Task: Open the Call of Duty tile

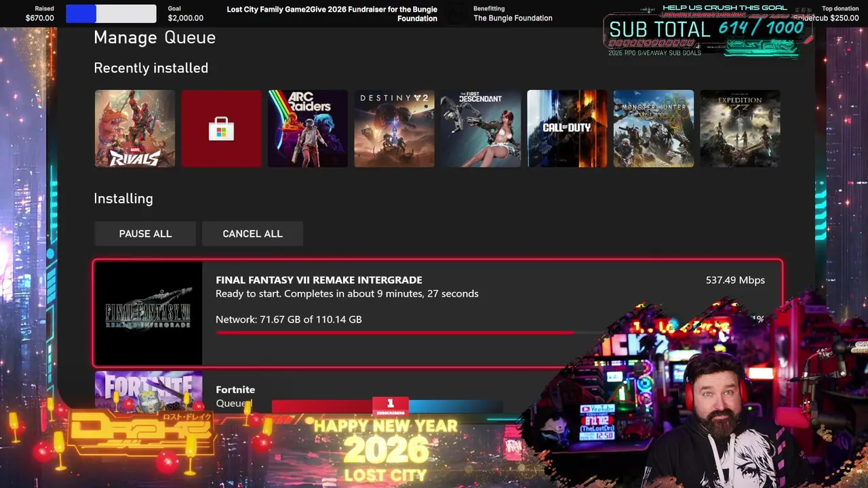Action: [567, 128]
